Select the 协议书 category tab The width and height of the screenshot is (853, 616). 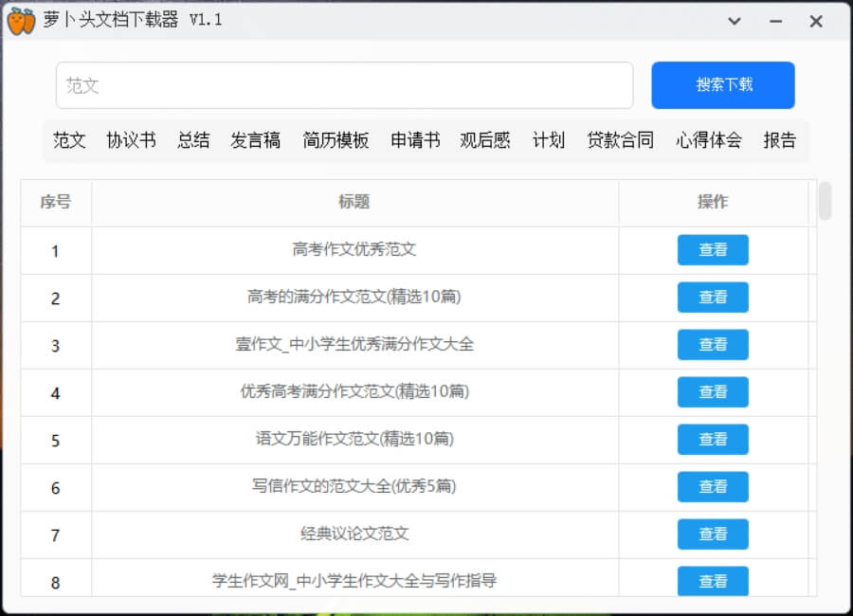click(131, 140)
